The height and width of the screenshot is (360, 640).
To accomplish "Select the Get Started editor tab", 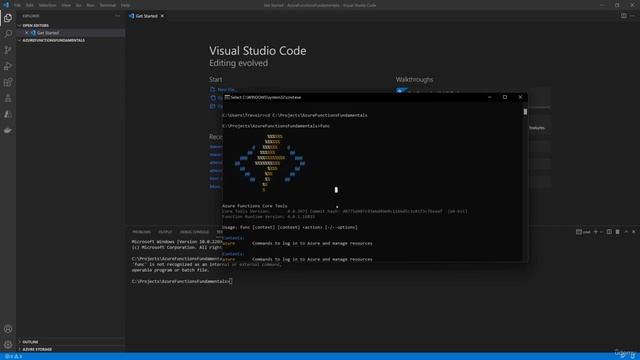I will point(147,16).
